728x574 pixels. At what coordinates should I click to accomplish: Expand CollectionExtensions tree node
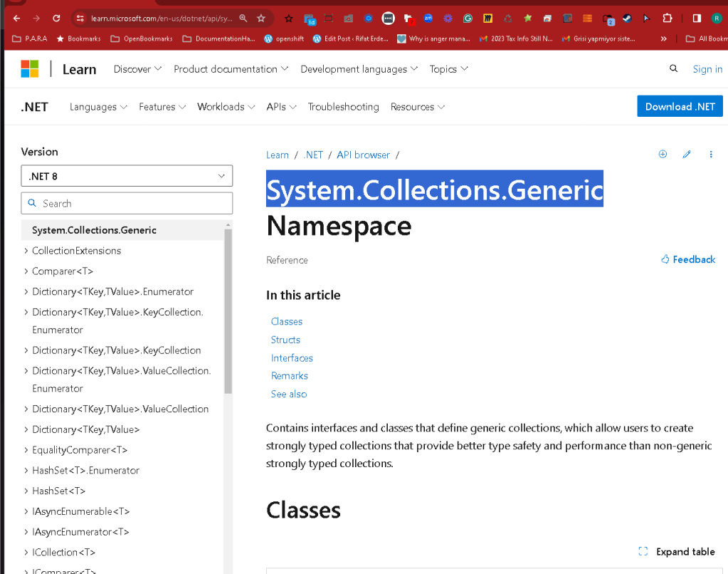click(x=26, y=251)
